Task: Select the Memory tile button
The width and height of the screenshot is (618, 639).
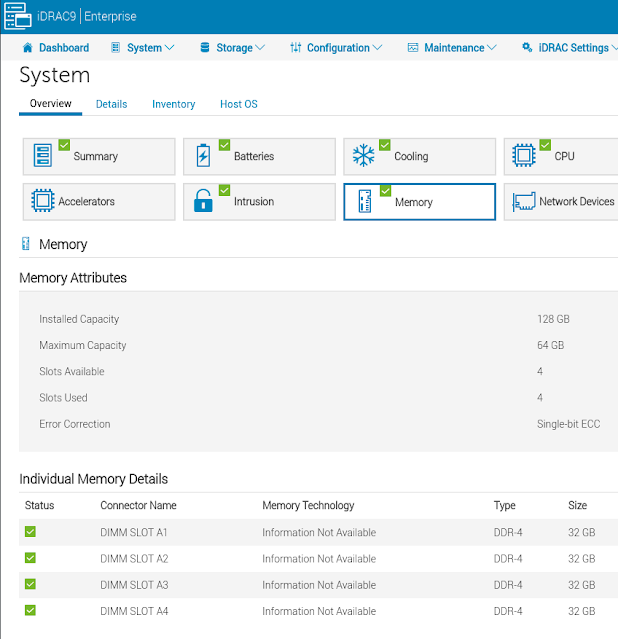Action: click(x=419, y=201)
